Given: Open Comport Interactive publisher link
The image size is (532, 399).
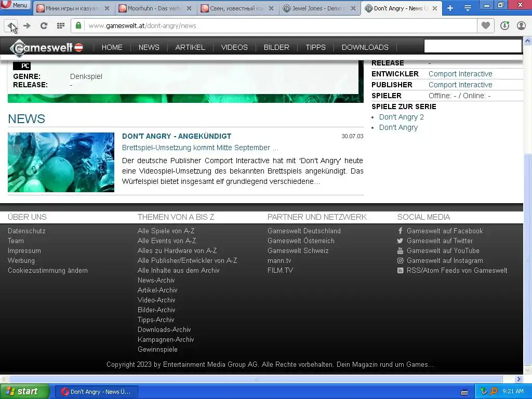Looking at the screenshot, I should tap(460, 85).
